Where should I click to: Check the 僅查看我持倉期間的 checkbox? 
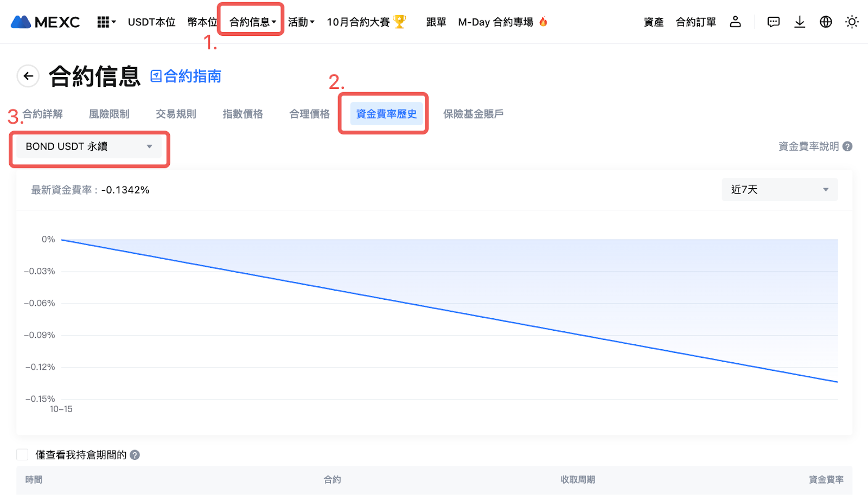(x=22, y=454)
